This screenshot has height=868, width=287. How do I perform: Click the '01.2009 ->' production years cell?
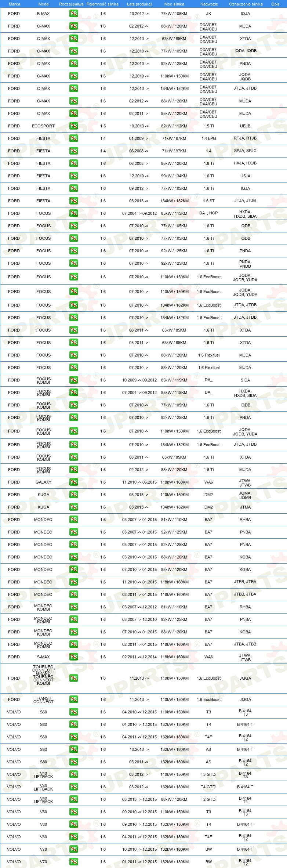[139, 138]
